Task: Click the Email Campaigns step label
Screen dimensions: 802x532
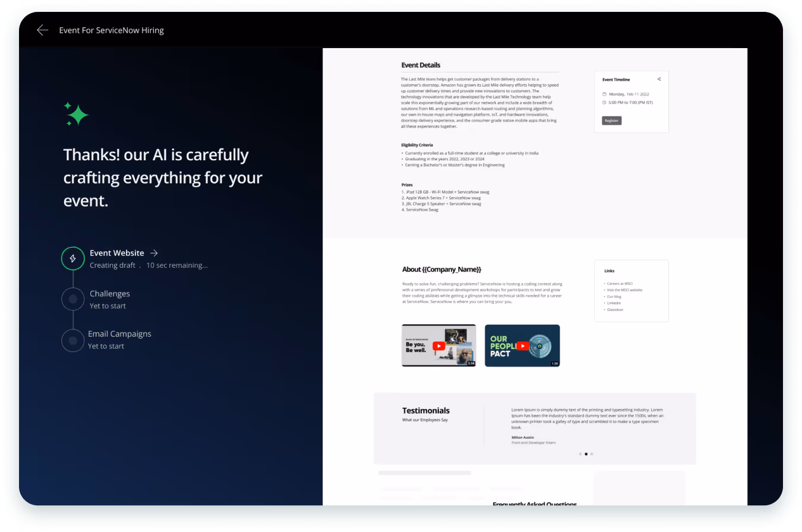Action: coord(120,334)
